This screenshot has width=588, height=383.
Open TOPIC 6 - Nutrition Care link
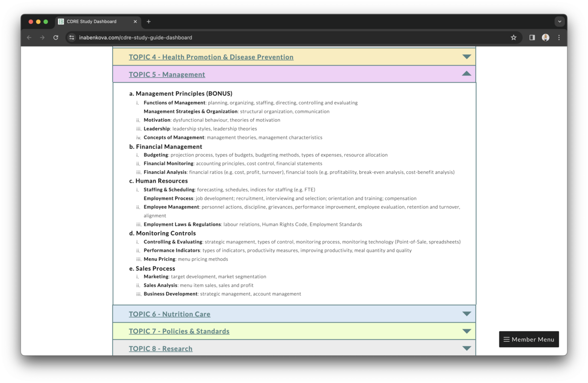170,314
